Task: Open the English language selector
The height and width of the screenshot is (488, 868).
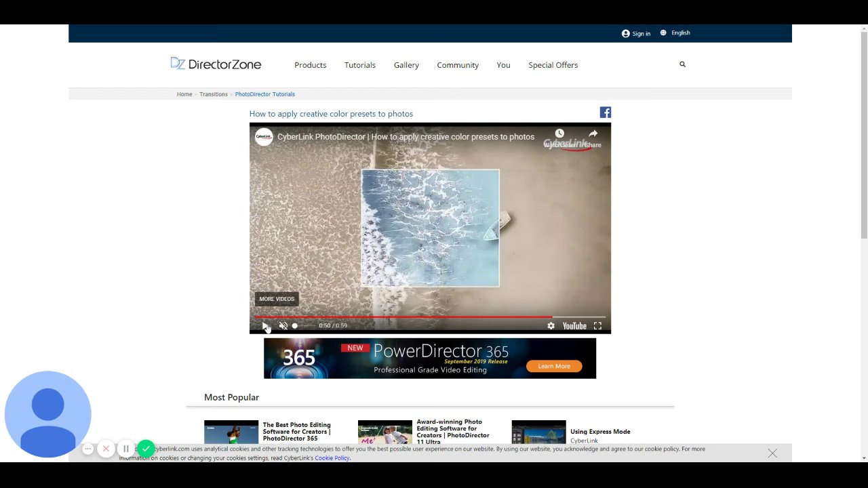Action: tap(681, 33)
